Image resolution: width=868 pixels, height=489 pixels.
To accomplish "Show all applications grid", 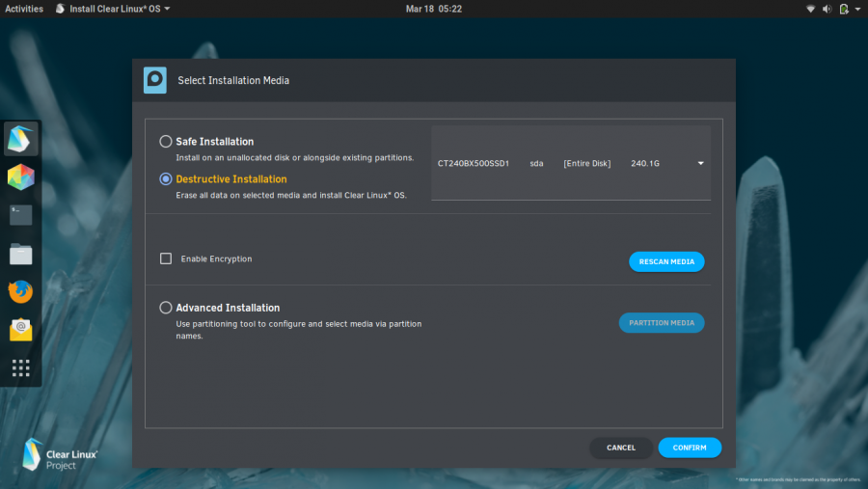I will (20, 367).
